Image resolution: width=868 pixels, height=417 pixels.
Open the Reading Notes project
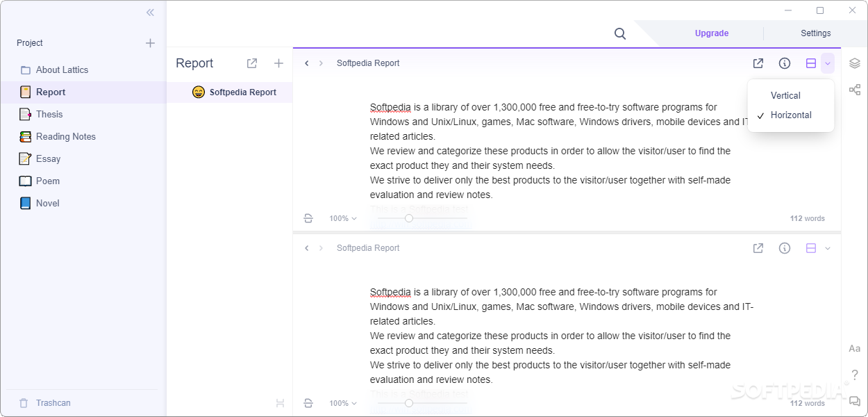coord(83,136)
